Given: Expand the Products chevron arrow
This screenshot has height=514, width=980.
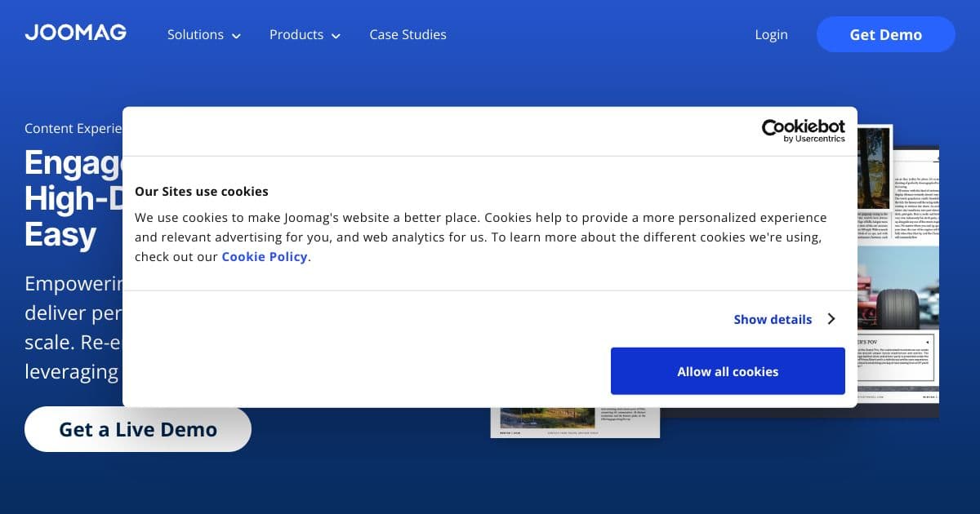Looking at the screenshot, I should [x=336, y=36].
